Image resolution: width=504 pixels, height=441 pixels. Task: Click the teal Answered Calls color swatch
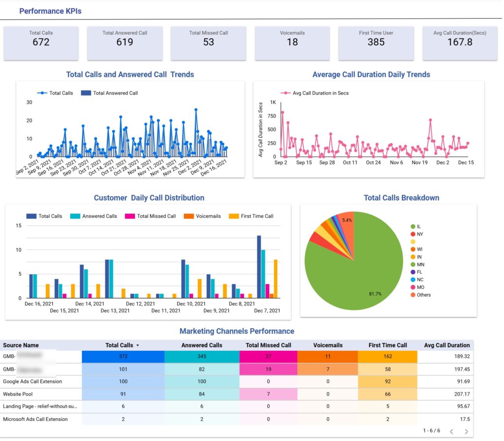click(x=73, y=216)
